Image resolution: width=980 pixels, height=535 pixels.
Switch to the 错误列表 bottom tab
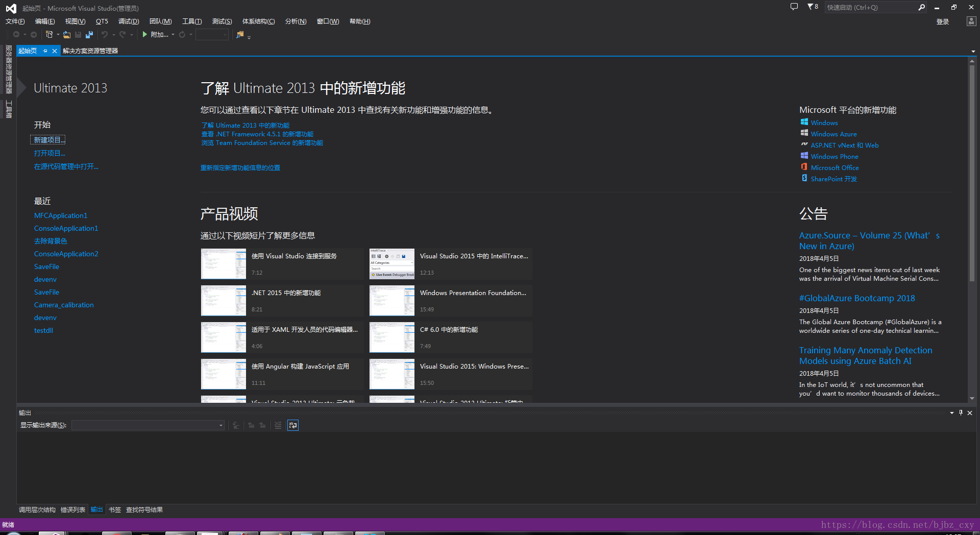tap(73, 510)
